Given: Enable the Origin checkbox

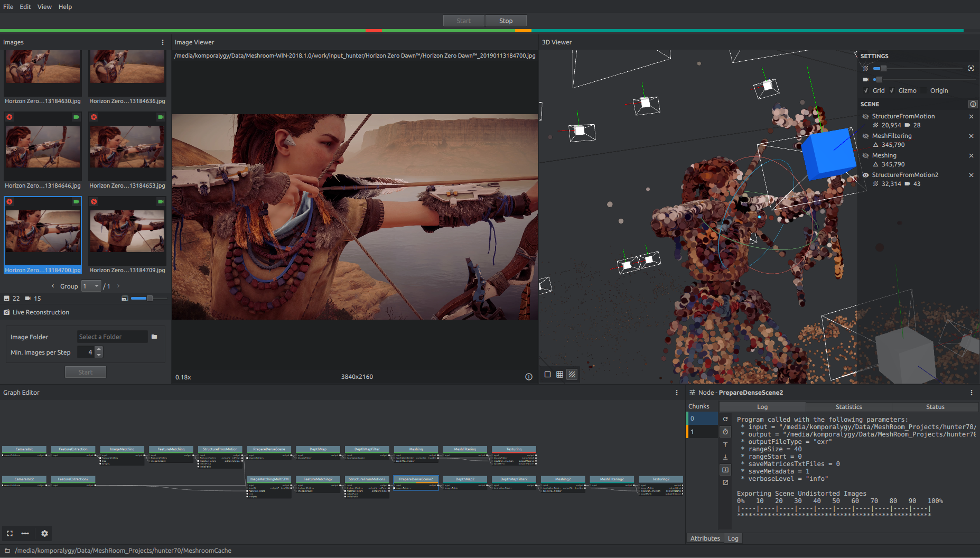Looking at the screenshot, I should point(925,91).
